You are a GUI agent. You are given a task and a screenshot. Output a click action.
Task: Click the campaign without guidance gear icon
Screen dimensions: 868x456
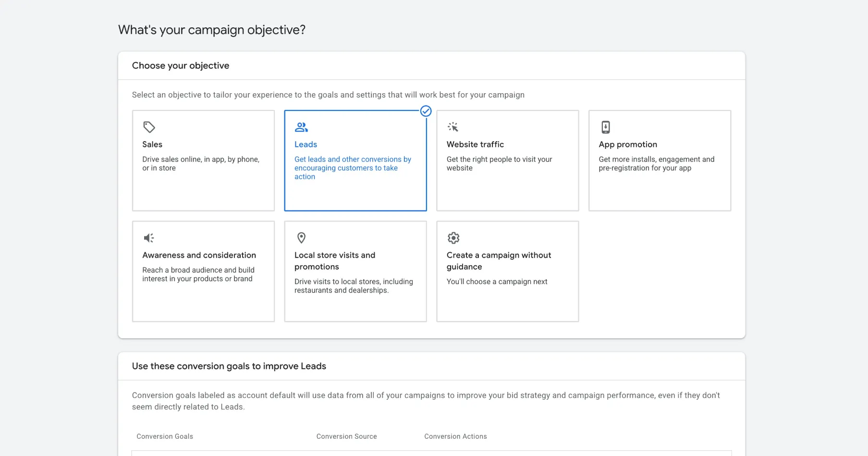coord(453,238)
